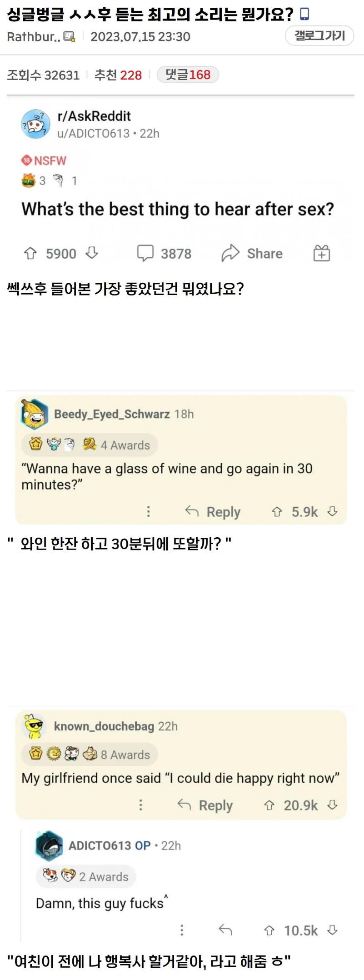
Task: Reply to known_douchebag's comment
Action: click(205, 805)
